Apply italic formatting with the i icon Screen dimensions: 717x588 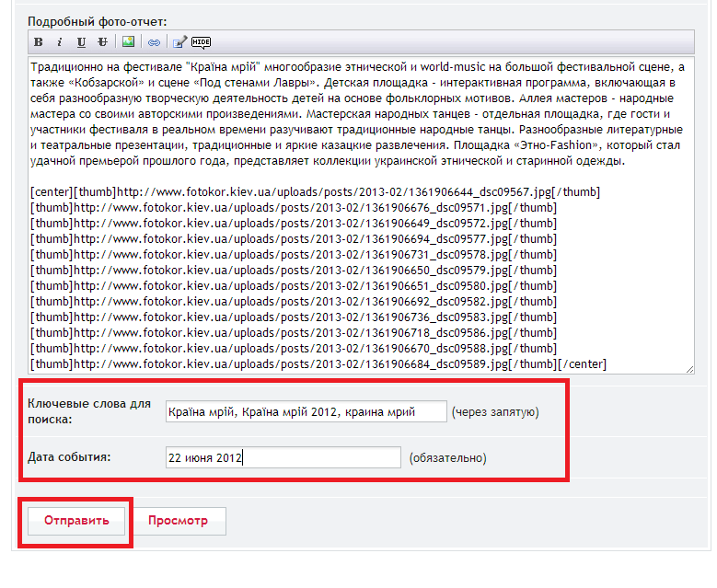point(59,42)
